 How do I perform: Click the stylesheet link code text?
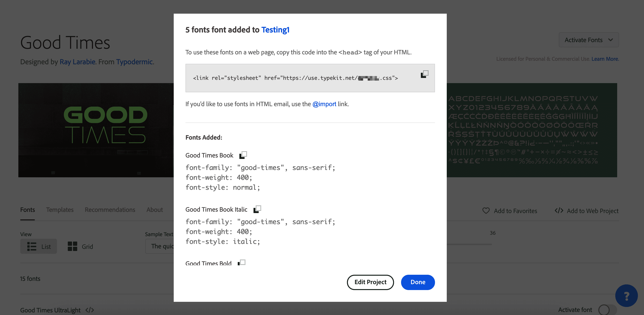coord(295,78)
